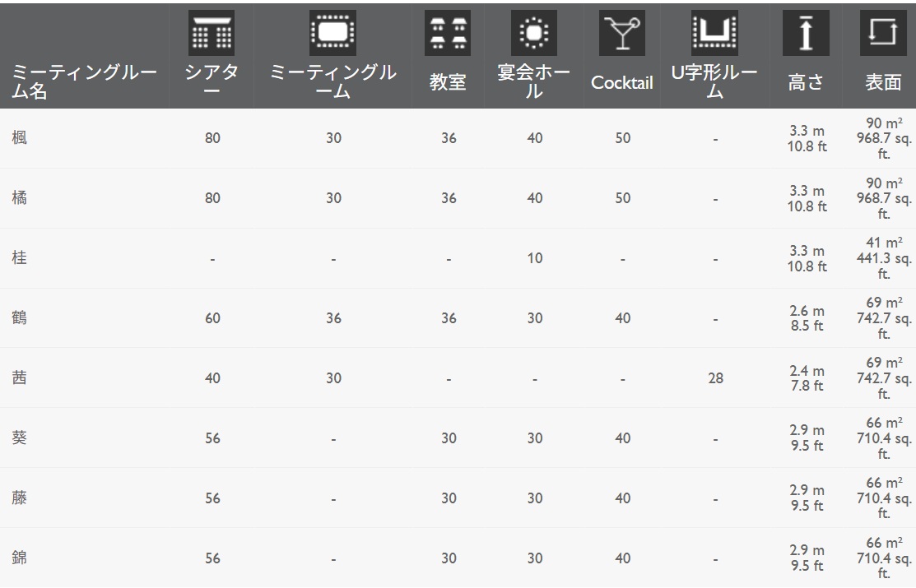Image resolution: width=916 pixels, height=588 pixels.
Task: Click the U-shape capacity 28 in 茜 row
Action: pos(715,378)
